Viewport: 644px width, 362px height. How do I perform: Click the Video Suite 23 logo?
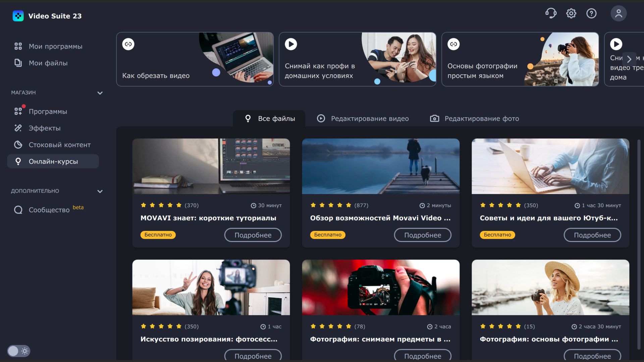pos(18,16)
